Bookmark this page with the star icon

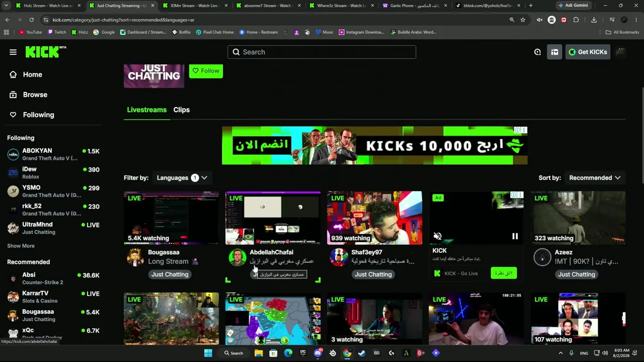coord(523,20)
